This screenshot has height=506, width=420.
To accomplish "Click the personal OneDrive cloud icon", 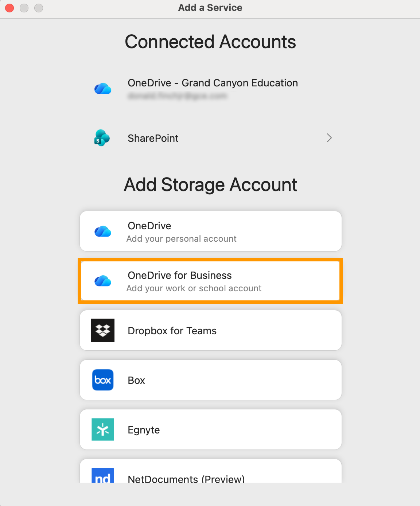I will coord(103,231).
